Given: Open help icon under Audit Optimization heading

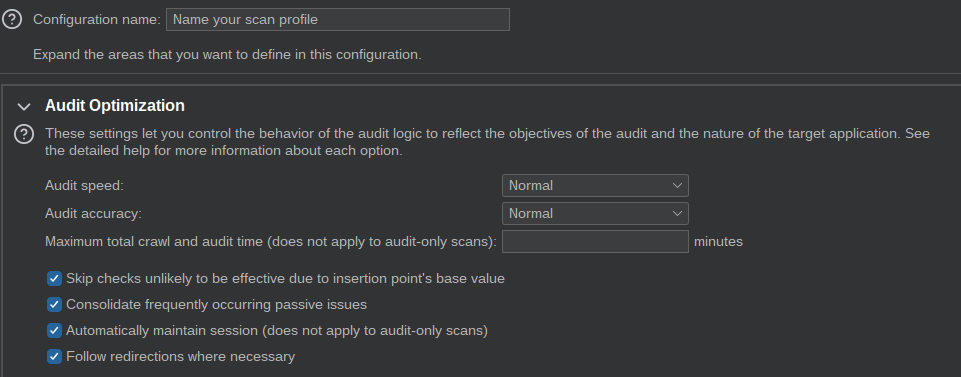Looking at the screenshot, I should [x=24, y=134].
